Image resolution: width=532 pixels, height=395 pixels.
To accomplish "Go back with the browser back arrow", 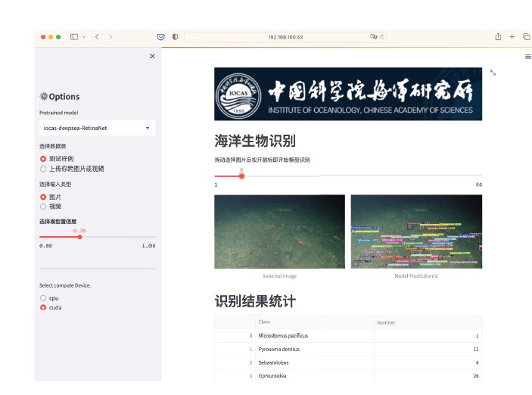I will coord(97,36).
